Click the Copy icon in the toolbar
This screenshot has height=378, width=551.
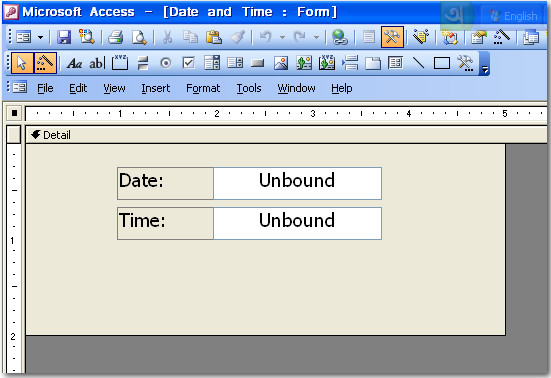click(190, 37)
